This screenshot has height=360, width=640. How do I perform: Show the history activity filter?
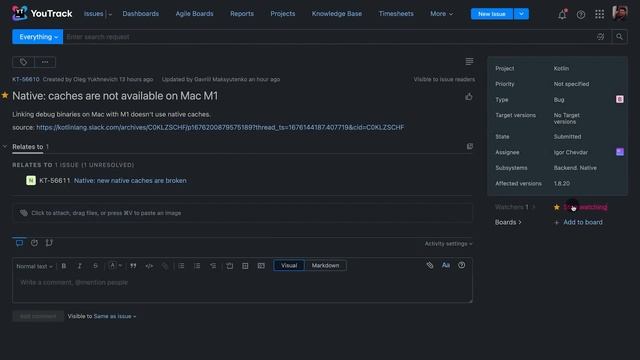(34, 243)
